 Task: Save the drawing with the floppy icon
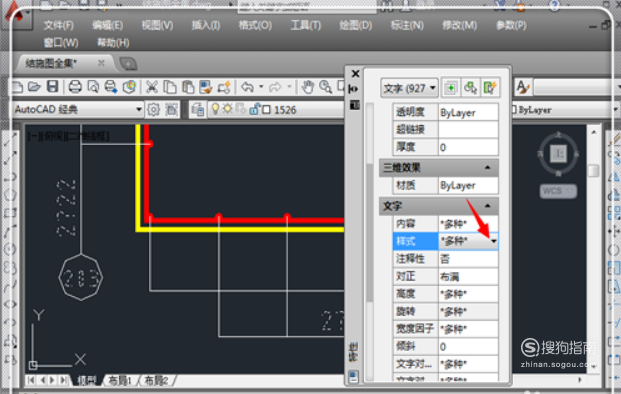click(x=53, y=86)
